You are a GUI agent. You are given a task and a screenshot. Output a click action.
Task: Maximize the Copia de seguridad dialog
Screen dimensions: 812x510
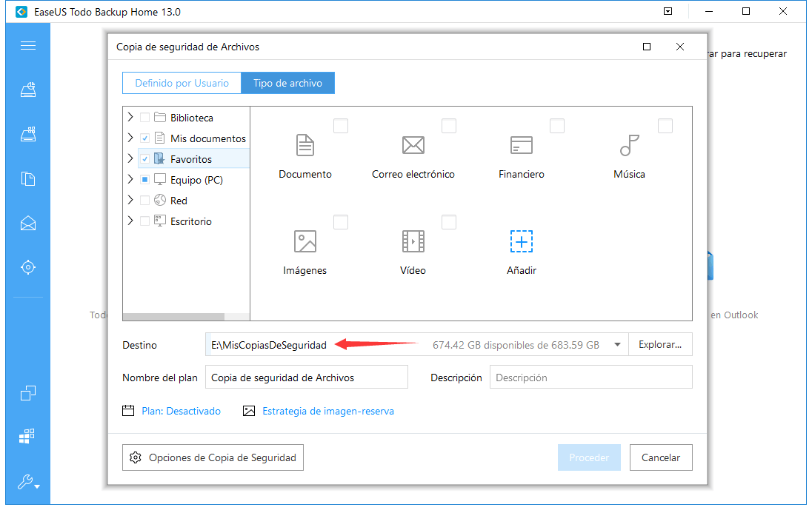coord(647,47)
